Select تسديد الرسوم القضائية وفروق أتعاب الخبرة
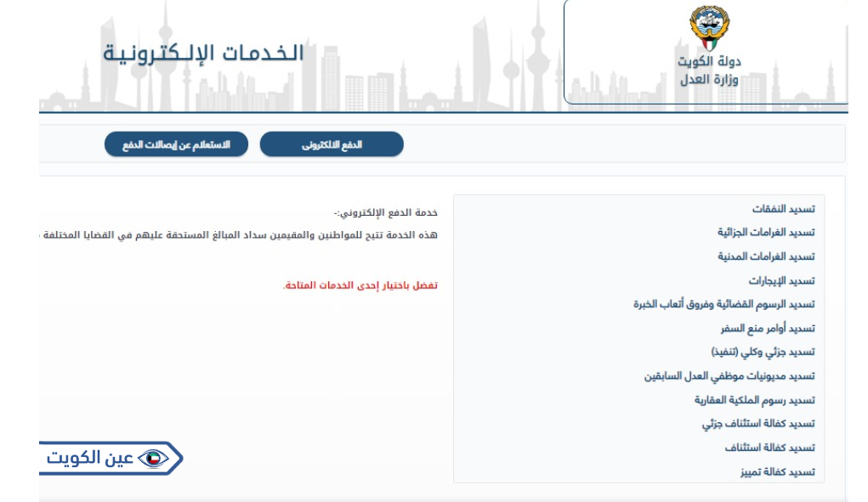 [724, 304]
